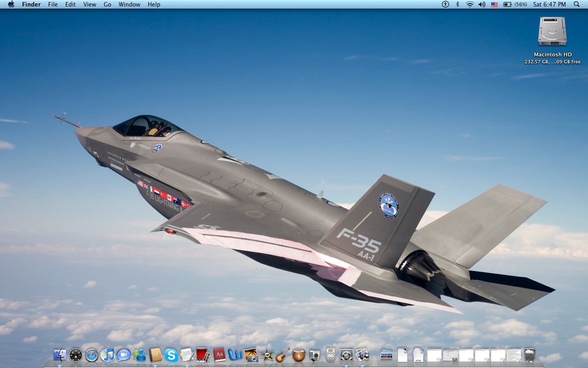Screen dimensions: 588x368
Task: Open iChat speech bubble camera icon
Action: [x=124, y=355]
